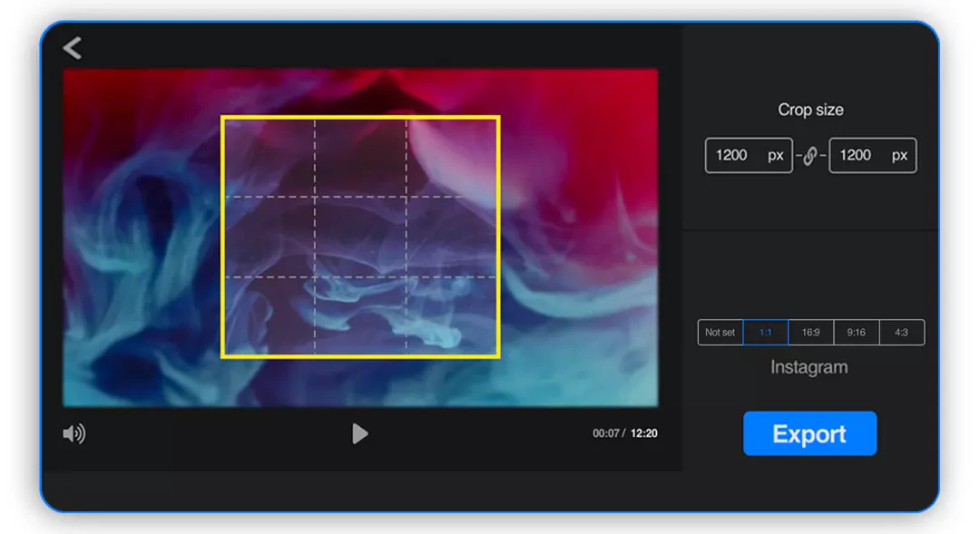Click the center cell of the crop grid

(360, 236)
